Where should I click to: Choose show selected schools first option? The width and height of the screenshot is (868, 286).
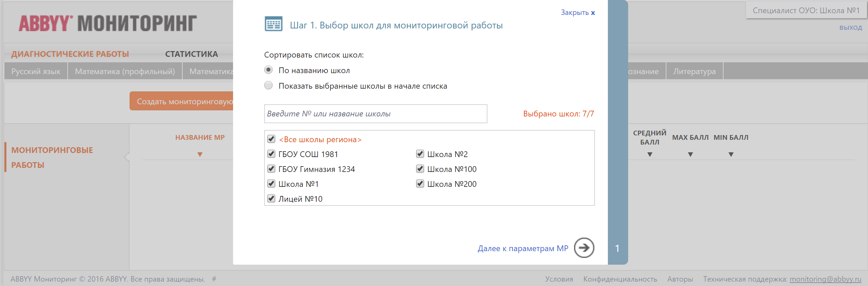tap(269, 86)
